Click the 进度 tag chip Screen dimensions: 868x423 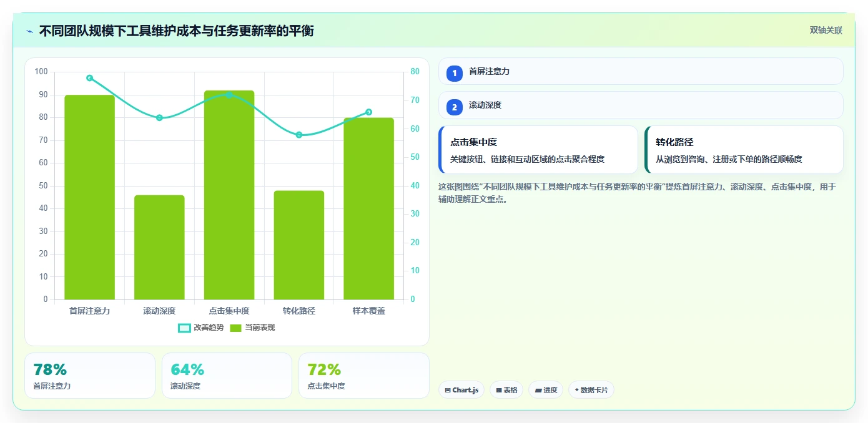(x=546, y=390)
